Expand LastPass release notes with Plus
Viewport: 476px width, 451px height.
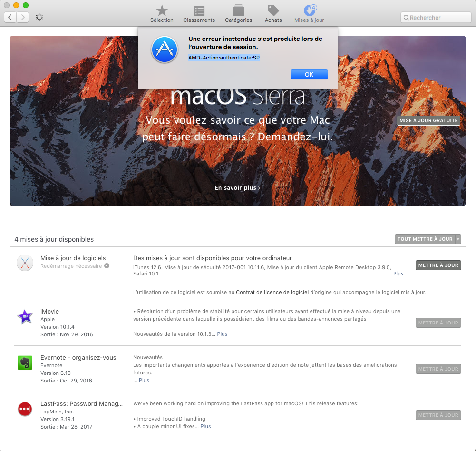click(205, 426)
